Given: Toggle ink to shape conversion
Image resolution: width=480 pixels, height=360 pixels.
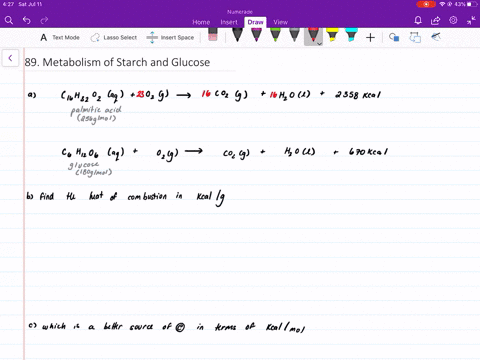Looking at the screenshot, I should (x=415, y=37).
